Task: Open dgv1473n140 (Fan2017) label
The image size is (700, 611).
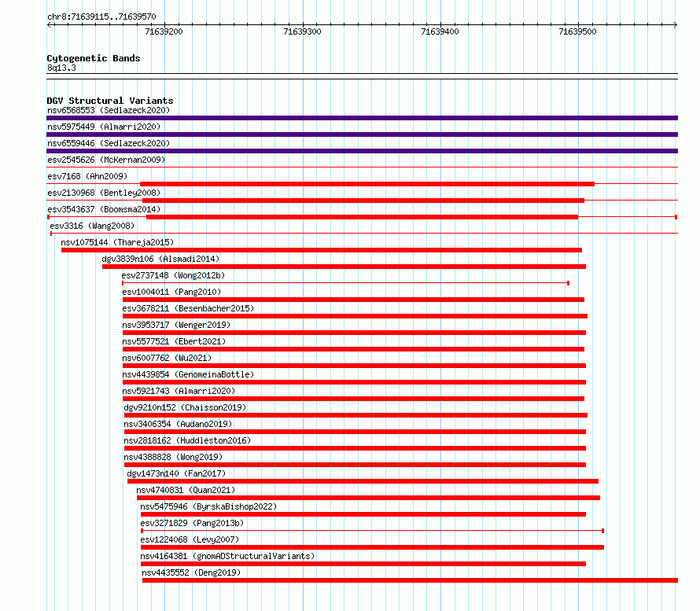Action: pyautogui.click(x=176, y=473)
